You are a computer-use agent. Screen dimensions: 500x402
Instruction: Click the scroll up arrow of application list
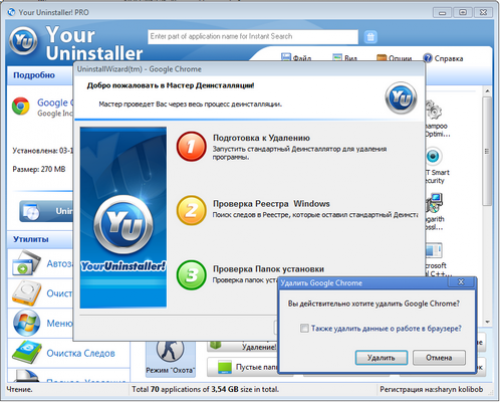tap(487, 91)
